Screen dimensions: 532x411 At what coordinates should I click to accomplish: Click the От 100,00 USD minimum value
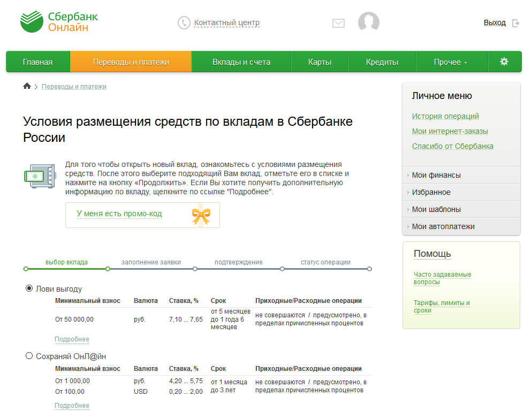click(x=70, y=391)
